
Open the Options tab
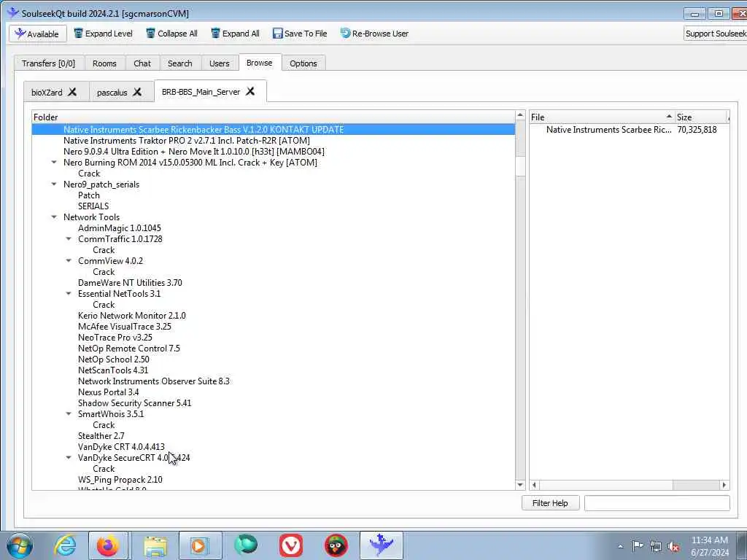(x=303, y=63)
